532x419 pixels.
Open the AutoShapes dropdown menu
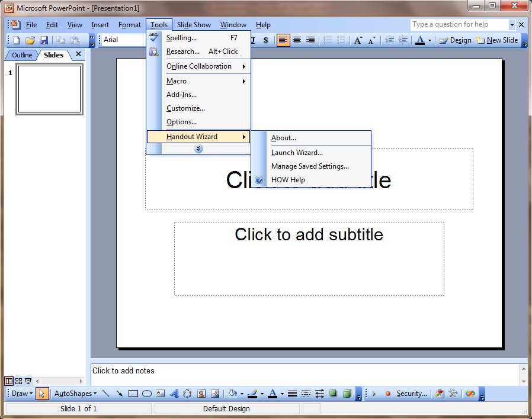coord(75,393)
